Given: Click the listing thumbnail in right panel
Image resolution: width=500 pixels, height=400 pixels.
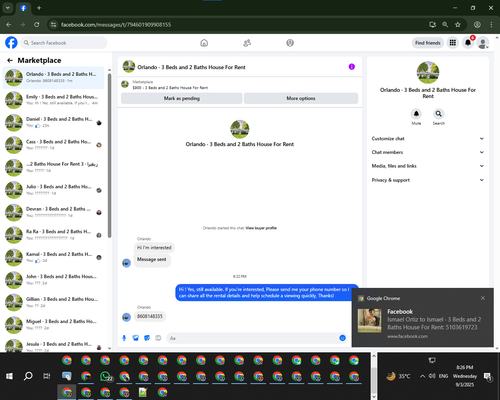Looking at the screenshot, I should (428, 72).
